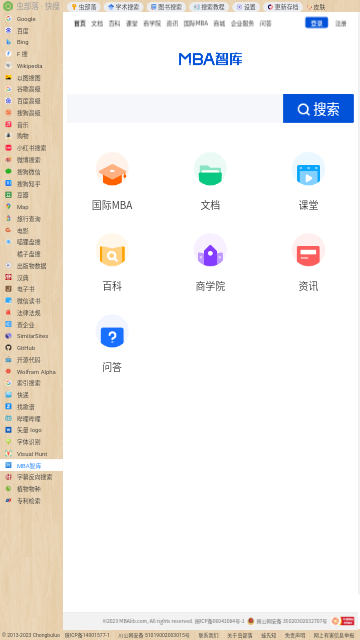Open 联系我们 in the bottom footer
Image resolution: width=360 pixels, height=640 pixels.
(x=208, y=636)
